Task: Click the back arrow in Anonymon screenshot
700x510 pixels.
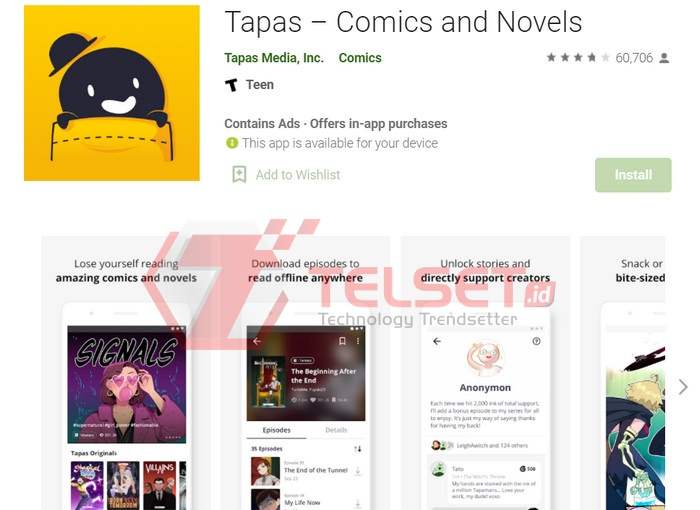Action: (x=437, y=341)
